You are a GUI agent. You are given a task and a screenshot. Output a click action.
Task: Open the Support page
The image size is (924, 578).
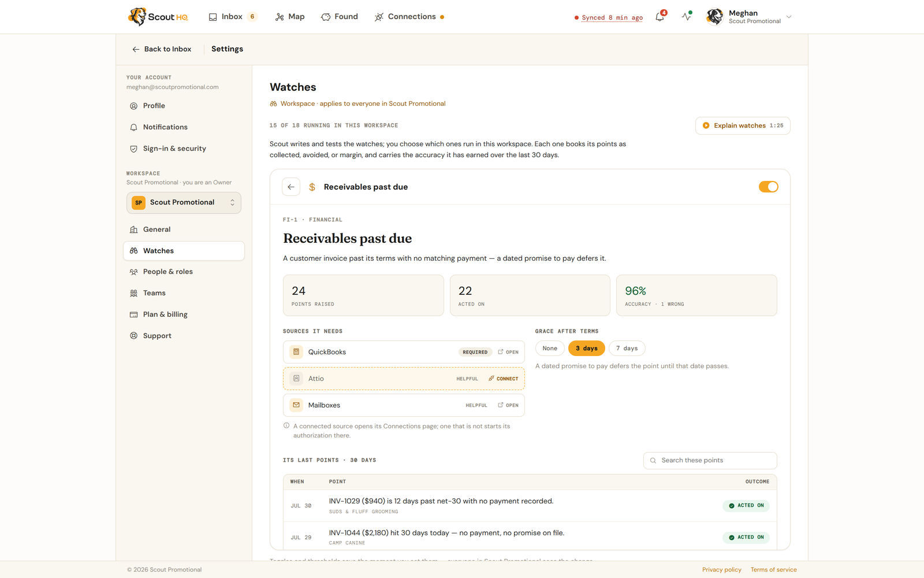click(184, 336)
